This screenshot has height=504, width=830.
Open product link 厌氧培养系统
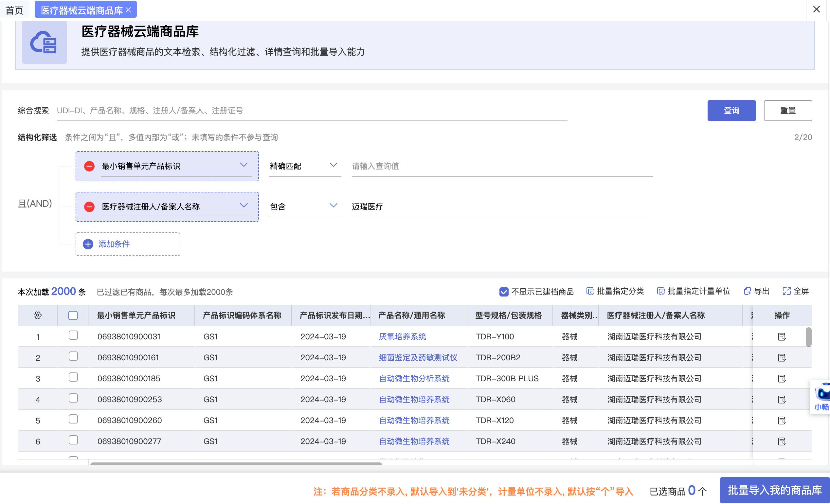coord(402,336)
